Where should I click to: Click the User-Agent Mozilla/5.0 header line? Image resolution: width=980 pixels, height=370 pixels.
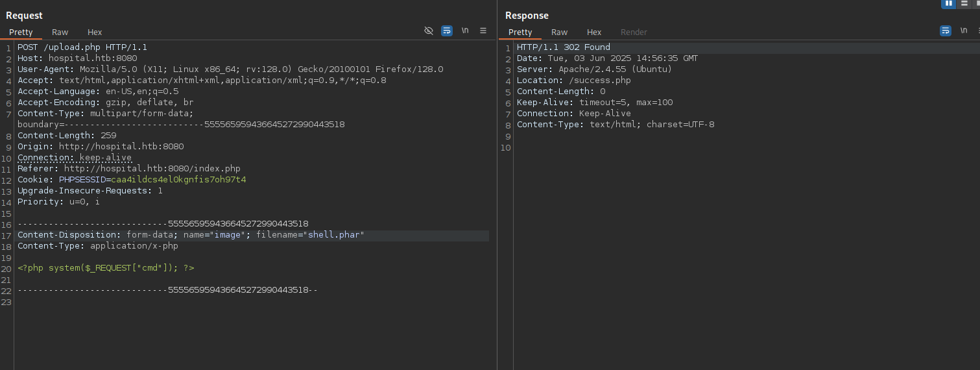pos(230,69)
